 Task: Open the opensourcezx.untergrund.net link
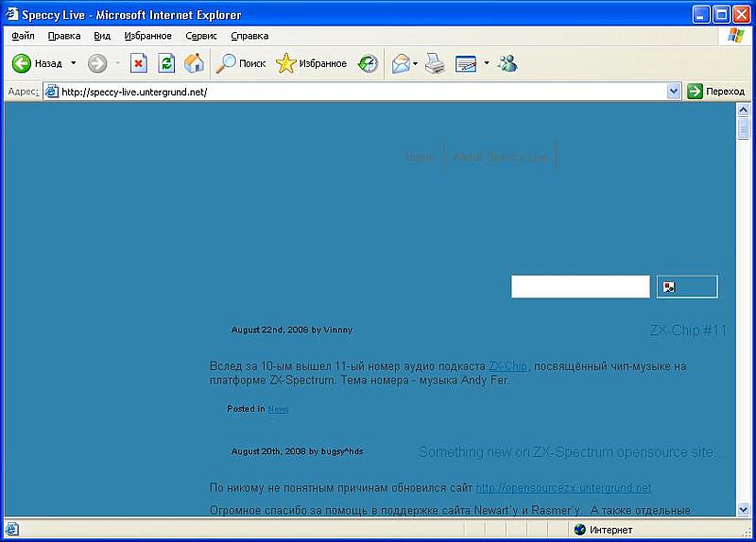563,488
